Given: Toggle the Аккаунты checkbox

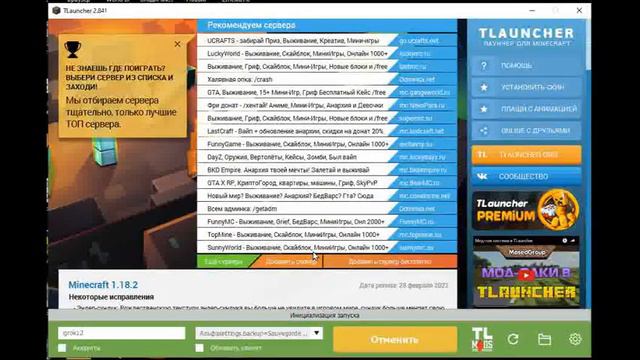Looking at the screenshot, I should click(x=62, y=348).
